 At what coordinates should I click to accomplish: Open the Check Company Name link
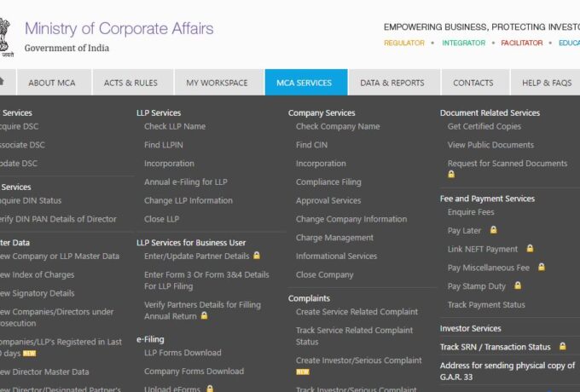(x=338, y=127)
